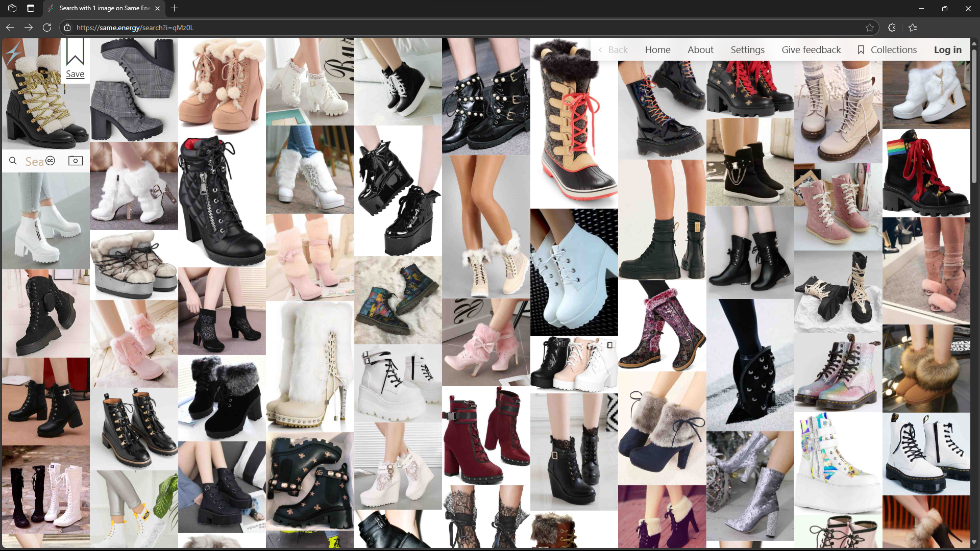Open the tall Sorel red-laced snow boot image
The width and height of the screenshot is (980, 551).
click(x=574, y=122)
